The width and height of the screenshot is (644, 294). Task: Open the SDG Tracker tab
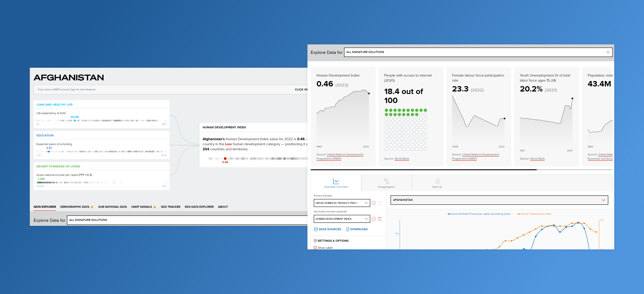tap(170, 207)
